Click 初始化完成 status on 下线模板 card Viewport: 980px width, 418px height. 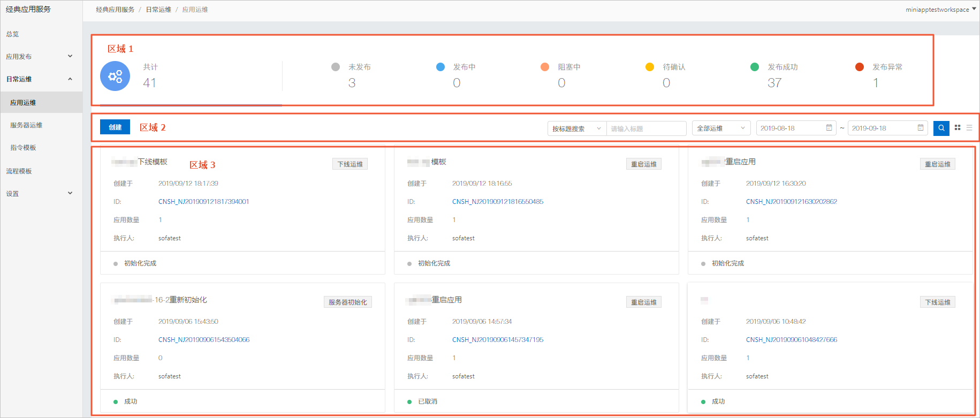point(140,263)
